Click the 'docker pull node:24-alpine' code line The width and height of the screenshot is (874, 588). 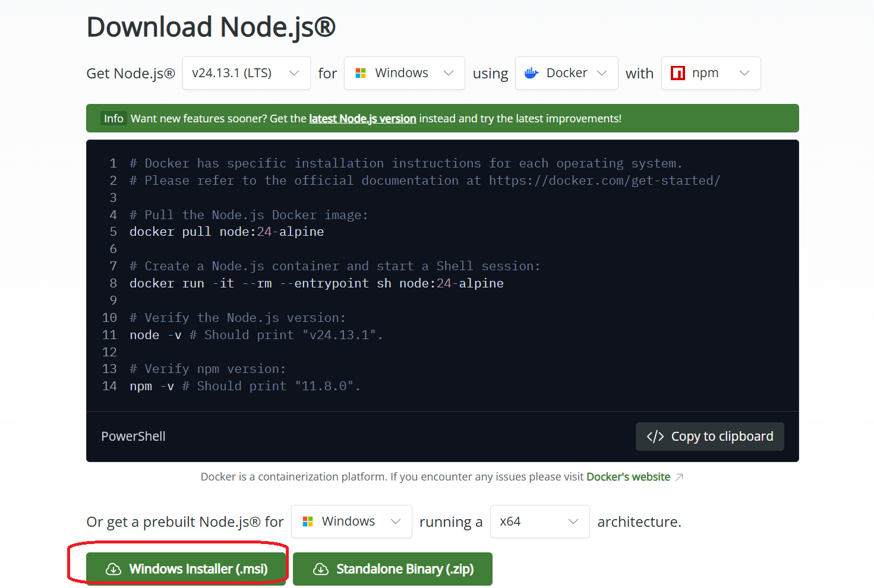227,232
